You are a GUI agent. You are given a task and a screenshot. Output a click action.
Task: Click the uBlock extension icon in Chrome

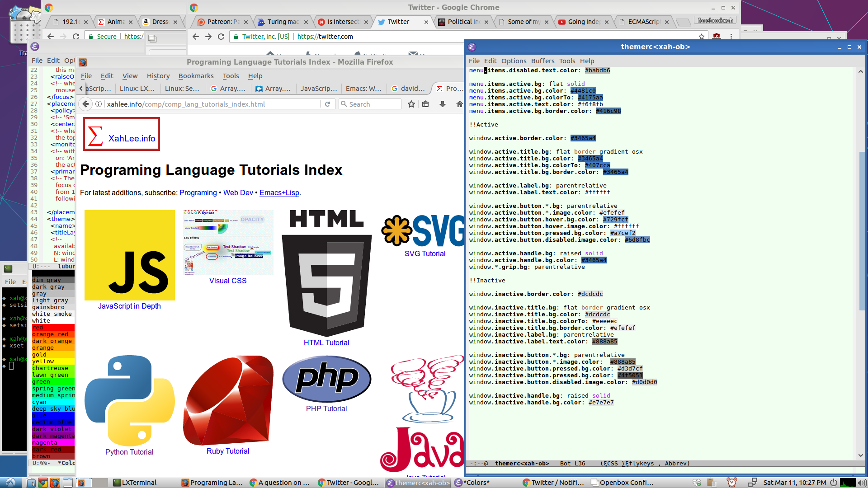[717, 37]
